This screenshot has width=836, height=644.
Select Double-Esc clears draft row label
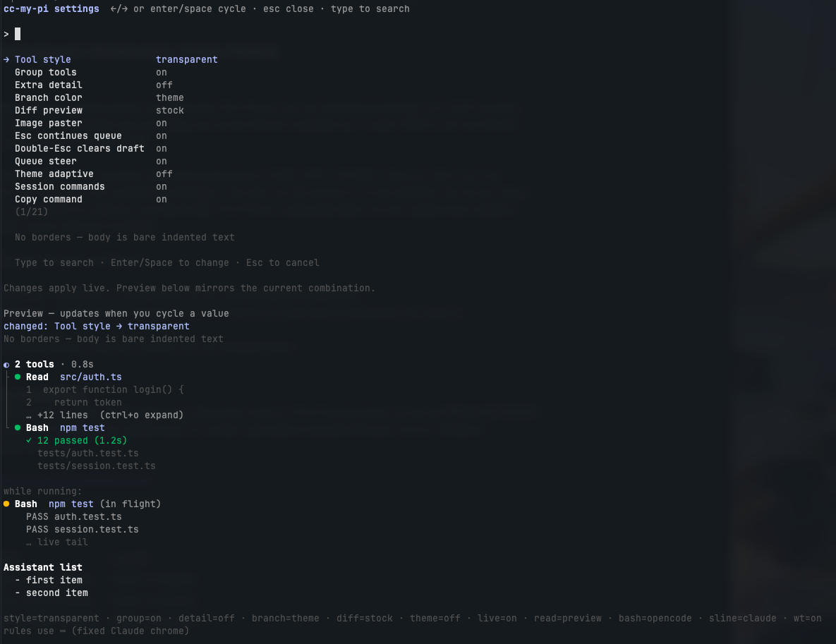point(80,149)
